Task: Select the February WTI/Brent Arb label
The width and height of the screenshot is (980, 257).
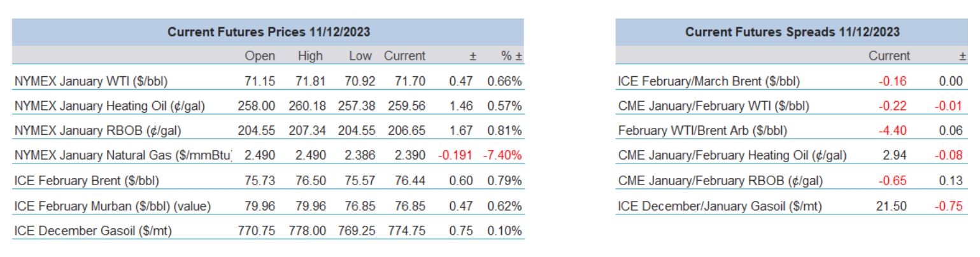Action: pyautogui.click(x=702, y=131)
